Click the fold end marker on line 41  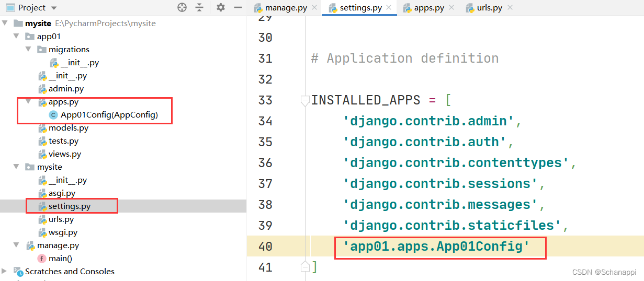(305, 267)
